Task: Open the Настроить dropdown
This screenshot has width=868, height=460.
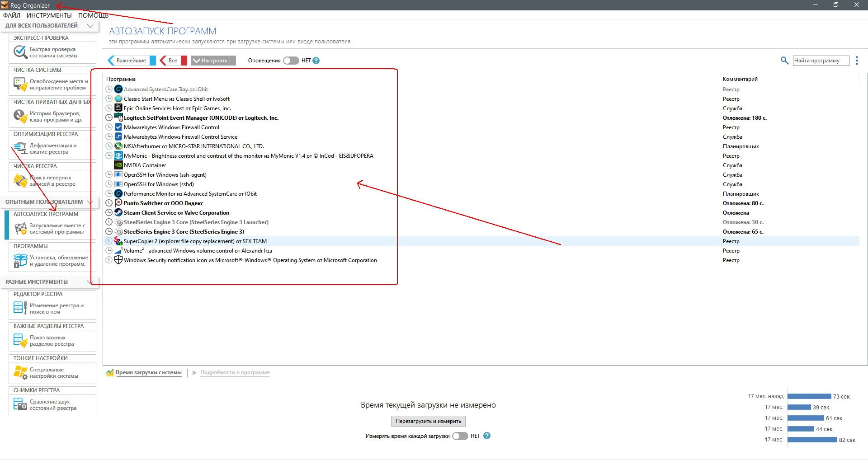Action: (213, 61)
